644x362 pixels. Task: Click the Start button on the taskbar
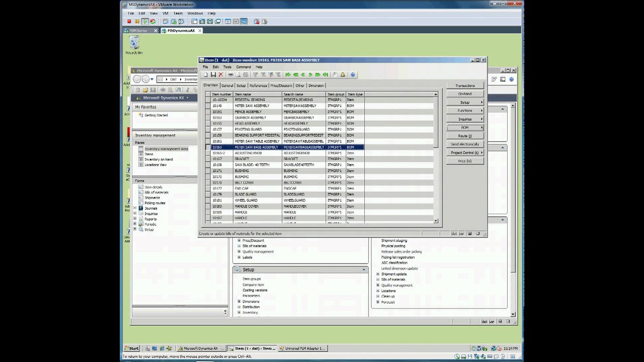pos(132,348)
